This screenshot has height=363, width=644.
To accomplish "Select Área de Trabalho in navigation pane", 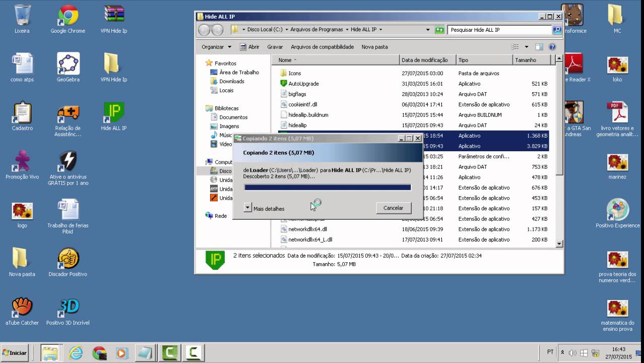I will click(x=239, y=73).
